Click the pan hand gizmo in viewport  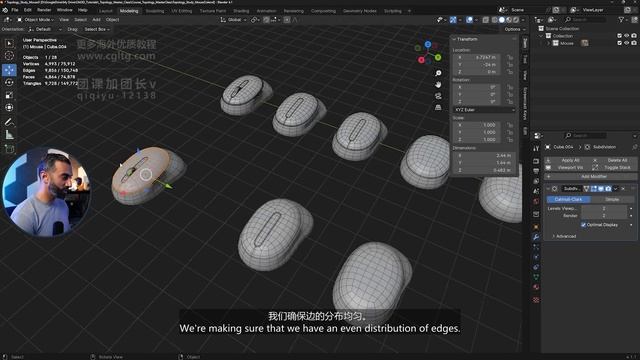pos(438,84)
